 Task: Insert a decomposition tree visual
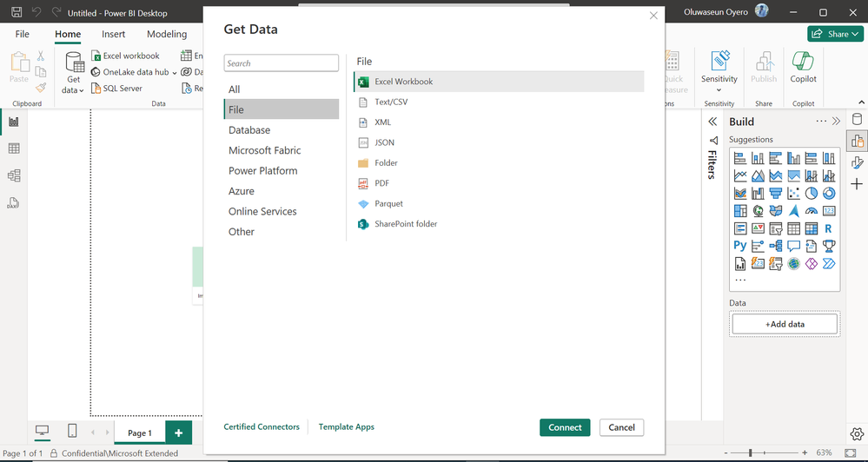pyautogui.click(x=776, y=246)
